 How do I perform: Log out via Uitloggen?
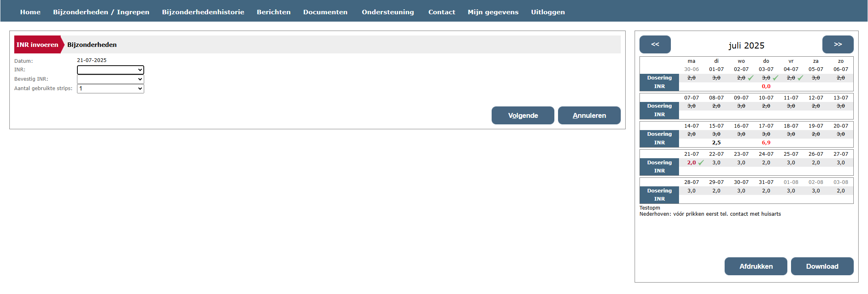[548, 12]
